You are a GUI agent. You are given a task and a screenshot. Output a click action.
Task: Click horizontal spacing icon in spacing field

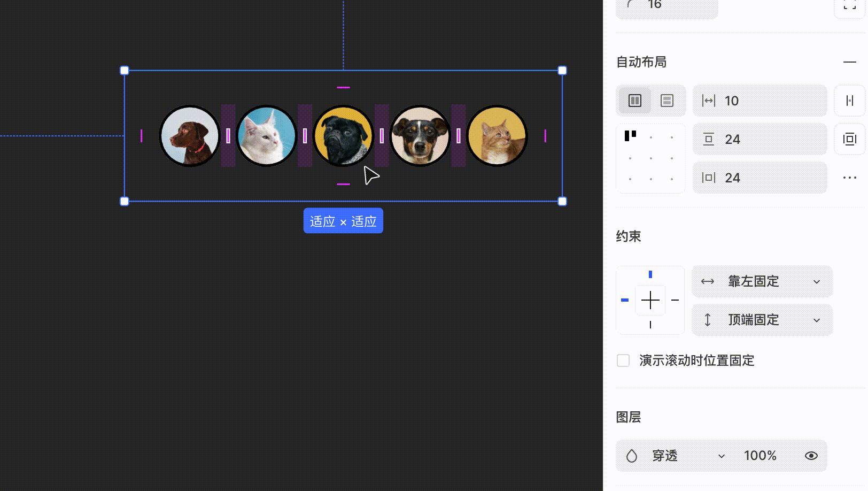click(x=709, y=101)
